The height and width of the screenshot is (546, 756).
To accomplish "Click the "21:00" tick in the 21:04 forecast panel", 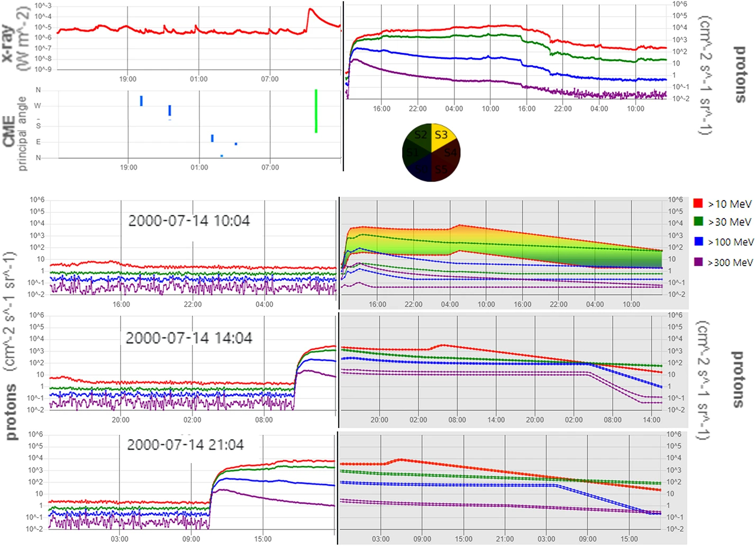I will (x=505, y=539).
